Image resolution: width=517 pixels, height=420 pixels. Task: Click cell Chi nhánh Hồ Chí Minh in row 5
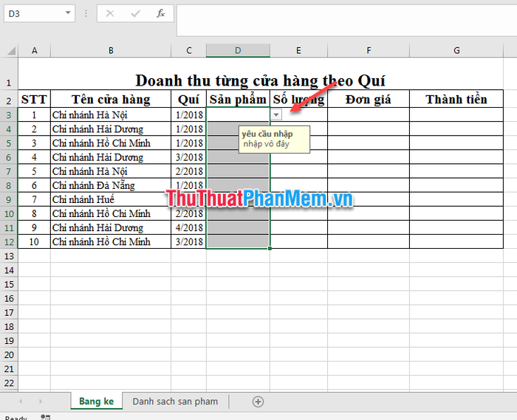tap(111, 143)
